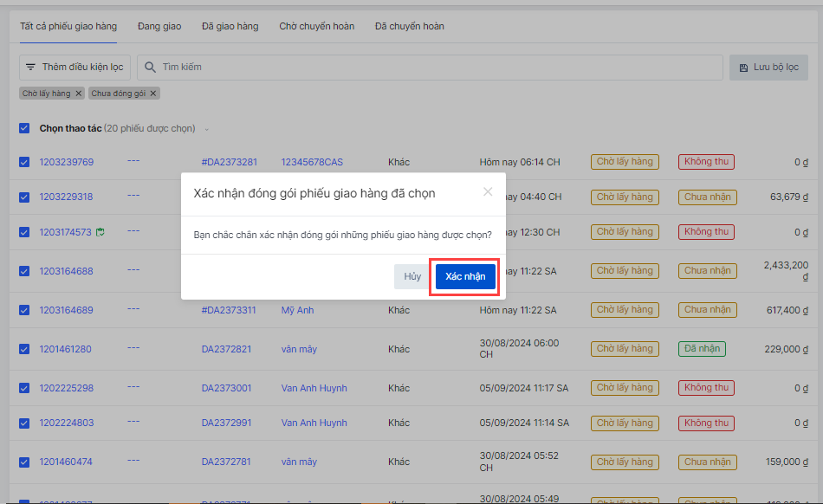Go to the 'Đã chuyển hoàn' tab
Image resolution: width=823 pixels, height=504 pixels.
click(409, 26)
